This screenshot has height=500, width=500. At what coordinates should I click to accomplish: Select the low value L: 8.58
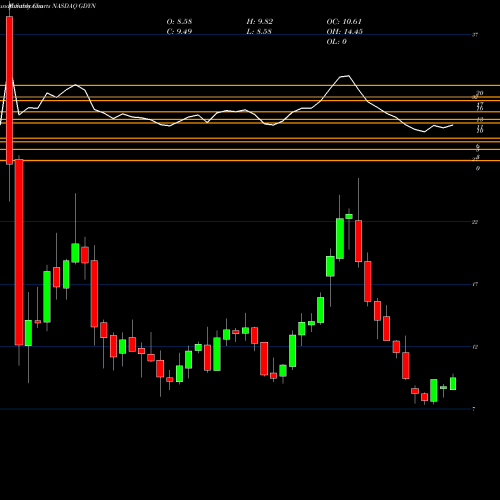[x=259, y=32]
